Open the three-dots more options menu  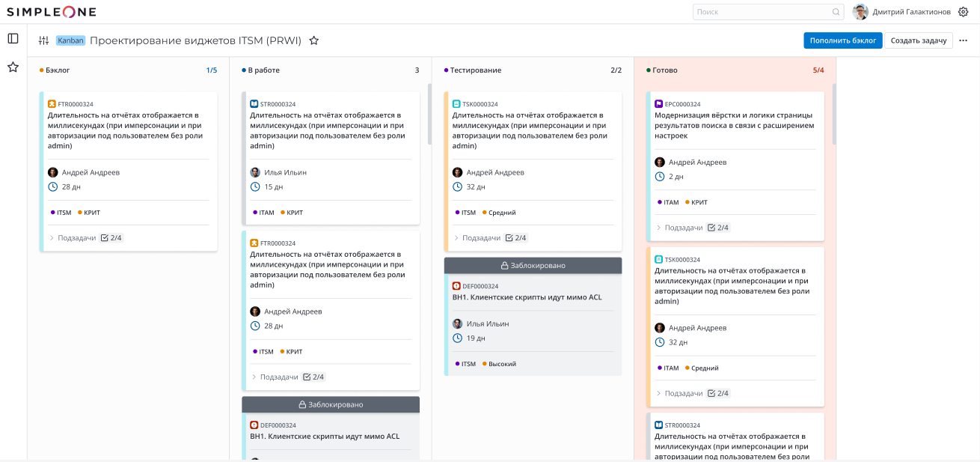click(x=963, y=40)
